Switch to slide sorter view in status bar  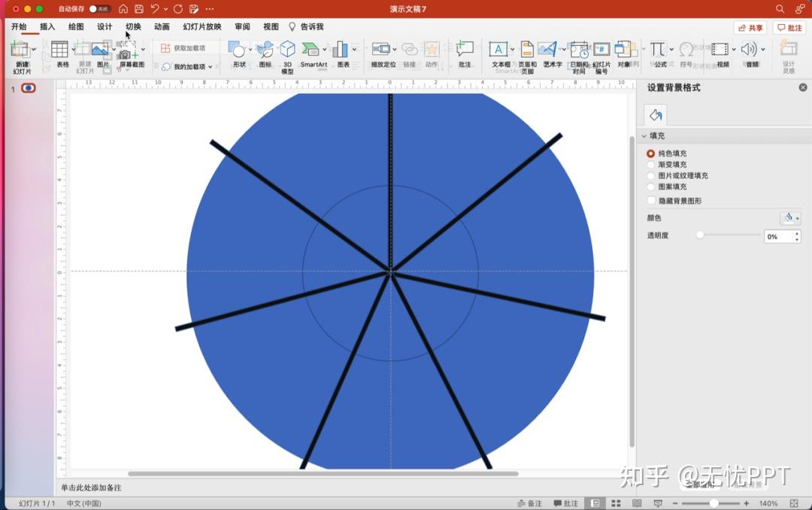(616, 503)
